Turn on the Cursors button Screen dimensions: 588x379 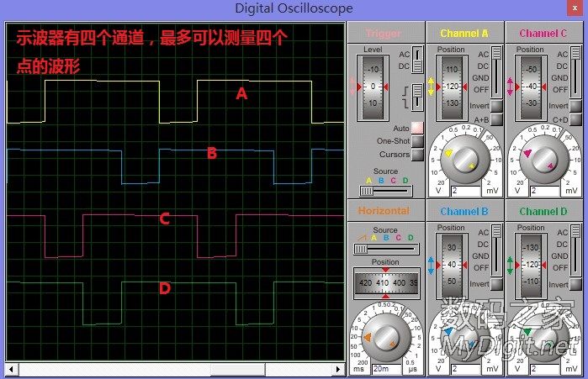[417, 155]
